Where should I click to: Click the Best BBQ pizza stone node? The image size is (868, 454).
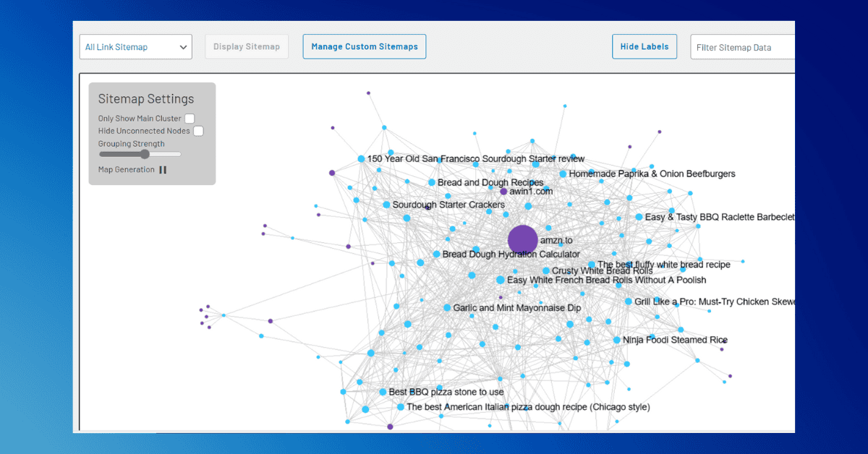383,392
